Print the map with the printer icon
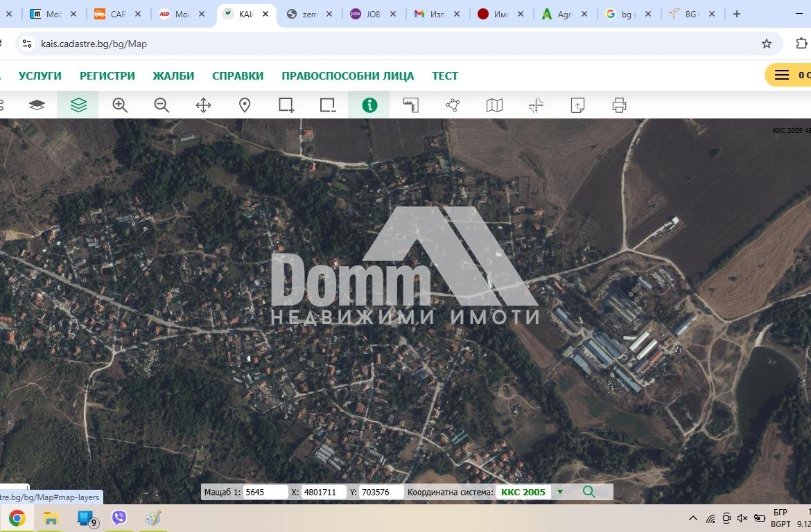Image resolution: width=811 pixels, height=532 pixels. 619,105
